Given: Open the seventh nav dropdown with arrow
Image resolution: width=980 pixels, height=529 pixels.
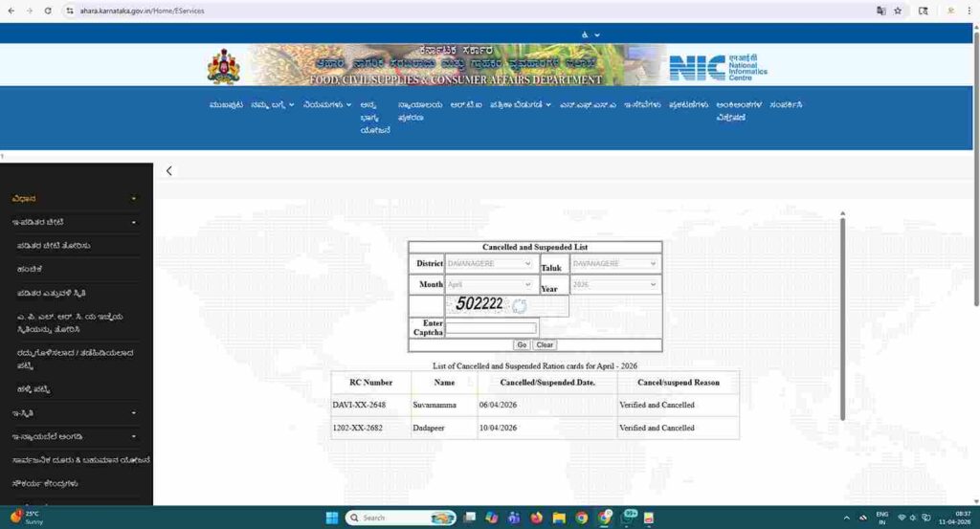Looking at the screenshot, I should coord(521,105).
